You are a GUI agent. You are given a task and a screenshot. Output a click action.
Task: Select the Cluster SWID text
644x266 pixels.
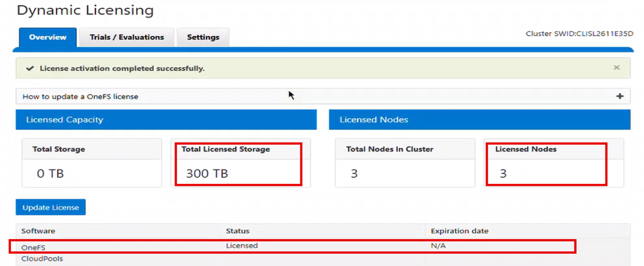pyautogui.click(x=579, y=34)
